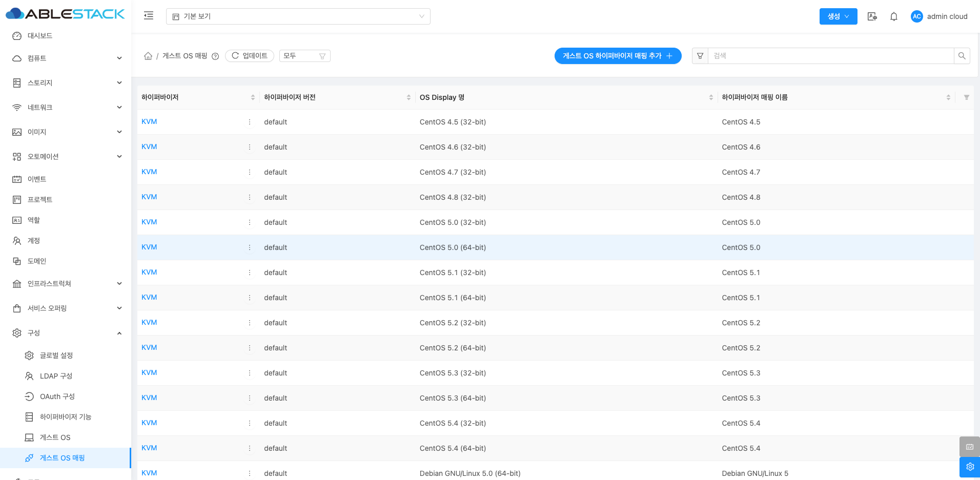This screenshot has height=480, width=980.
Task: Click 게스트 OS 하이퍼바이저 매핑 추가 button
Action: pyautogui.click(x=617, y=56)
